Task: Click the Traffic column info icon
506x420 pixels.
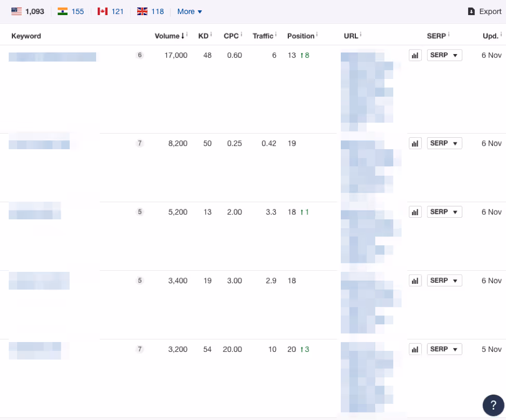Action: [x=276, y=34]
